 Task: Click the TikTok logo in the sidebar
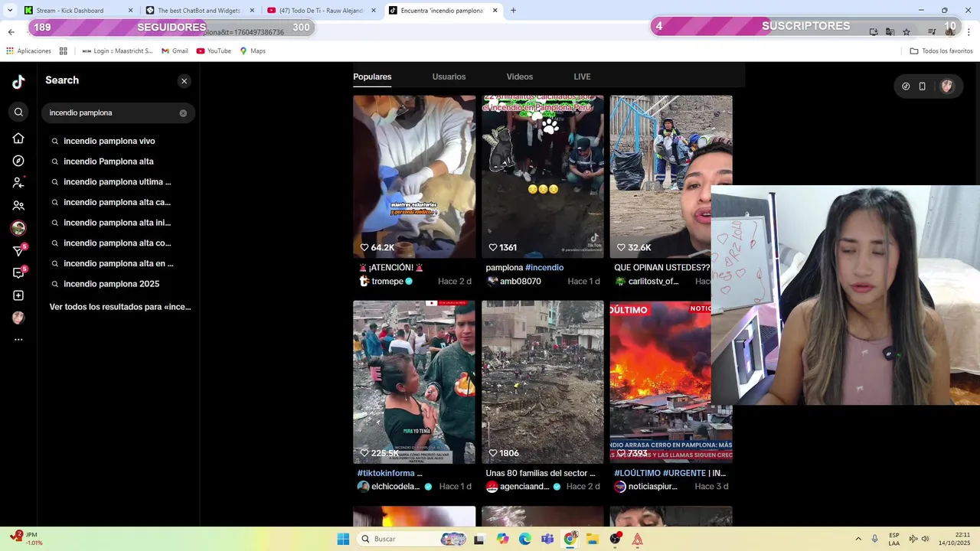click(18, 82)
